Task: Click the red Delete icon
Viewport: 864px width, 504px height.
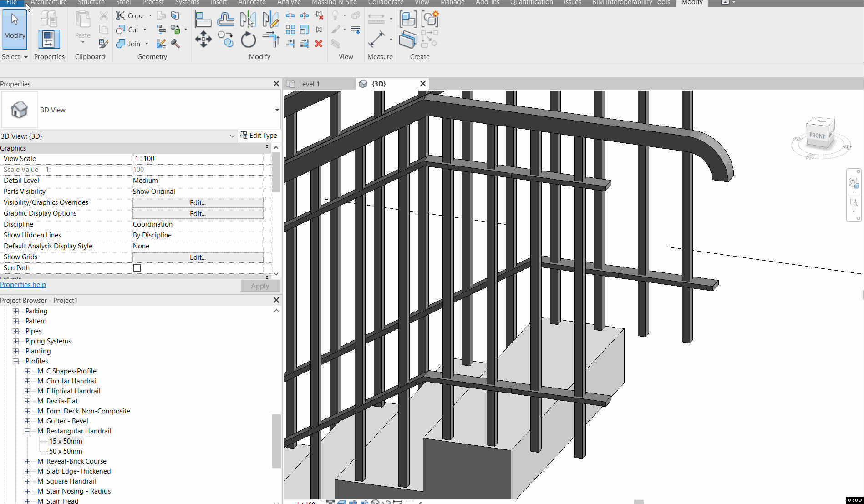Action: [x=319, y=44]
